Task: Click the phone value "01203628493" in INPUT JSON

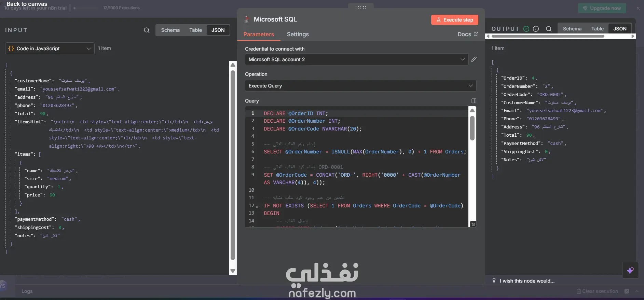Action: [x=57, y=105]
